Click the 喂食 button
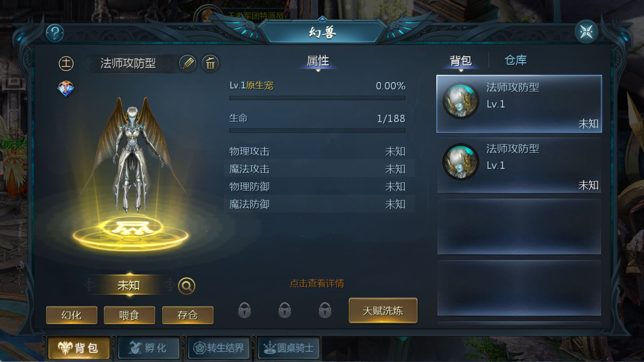 [x=129, y=315]
